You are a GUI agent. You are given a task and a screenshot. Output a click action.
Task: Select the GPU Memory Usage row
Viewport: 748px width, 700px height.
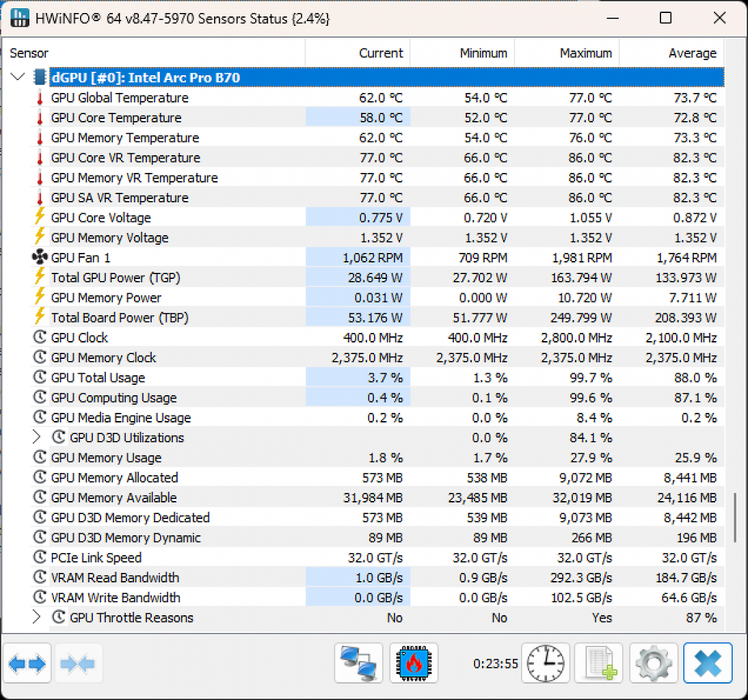[x=377, y=458]
